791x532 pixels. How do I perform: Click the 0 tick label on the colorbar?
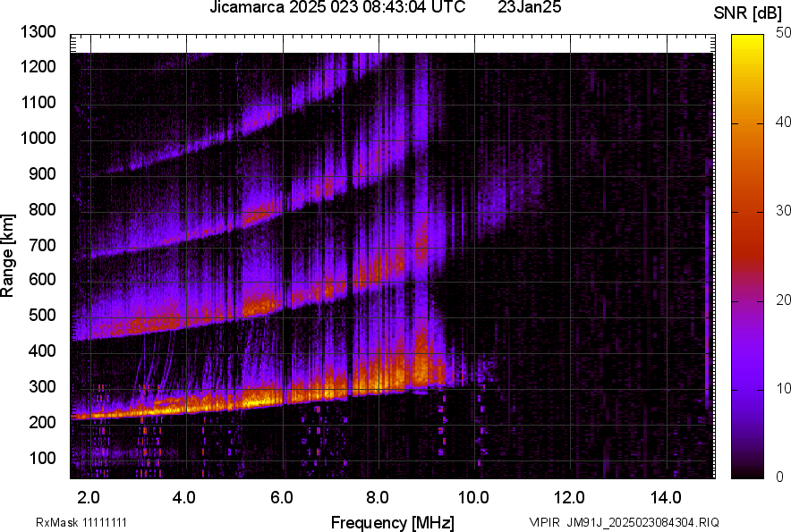tap(779, 477)
